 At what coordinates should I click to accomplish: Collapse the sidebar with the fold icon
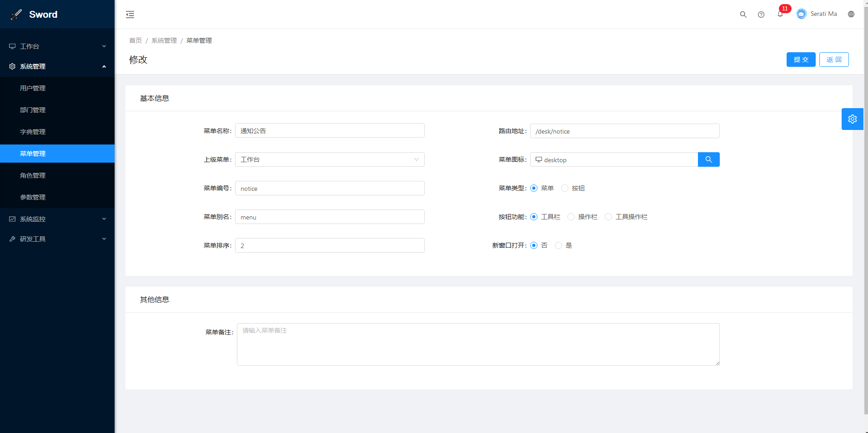pos(130,15)
